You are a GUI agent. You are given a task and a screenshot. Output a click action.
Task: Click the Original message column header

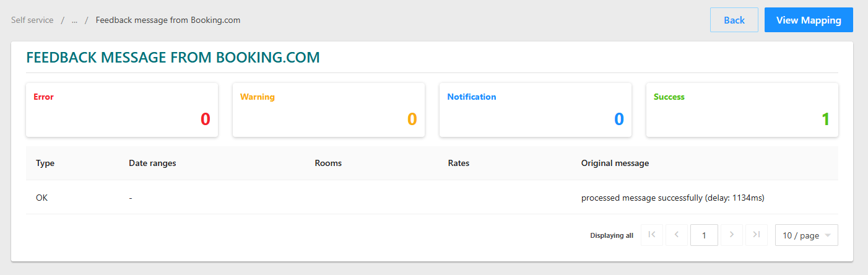615,163
